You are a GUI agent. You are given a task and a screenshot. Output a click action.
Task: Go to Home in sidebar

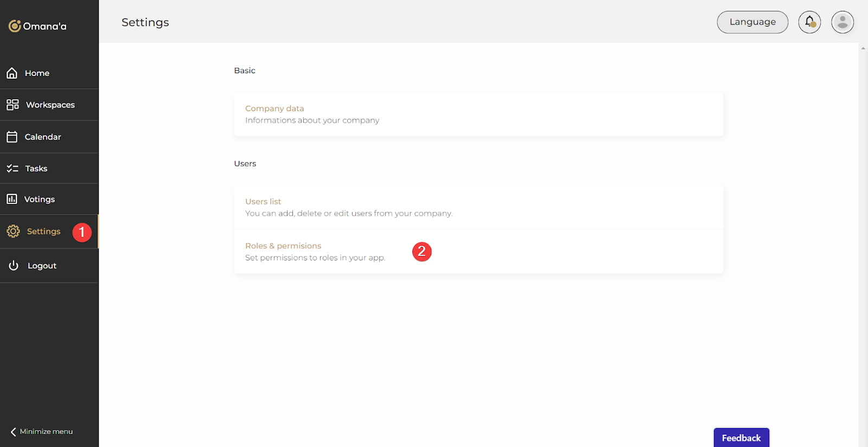(x=37, y=73)
